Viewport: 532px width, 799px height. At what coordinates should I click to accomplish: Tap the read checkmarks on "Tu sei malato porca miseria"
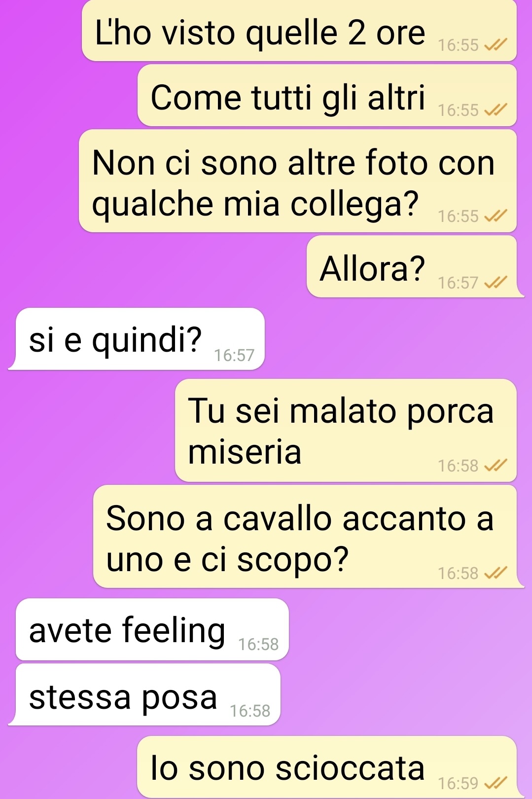[x=496, y=466]
